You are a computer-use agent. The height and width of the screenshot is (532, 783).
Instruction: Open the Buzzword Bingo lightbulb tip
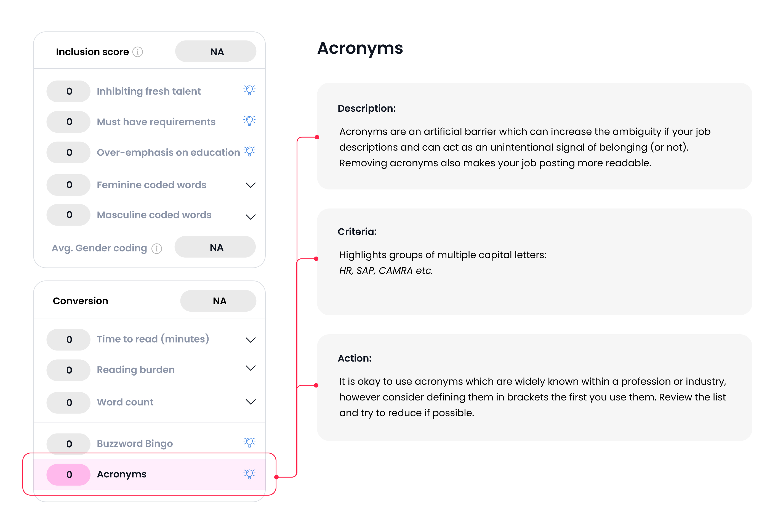click(x=249, y=442)
